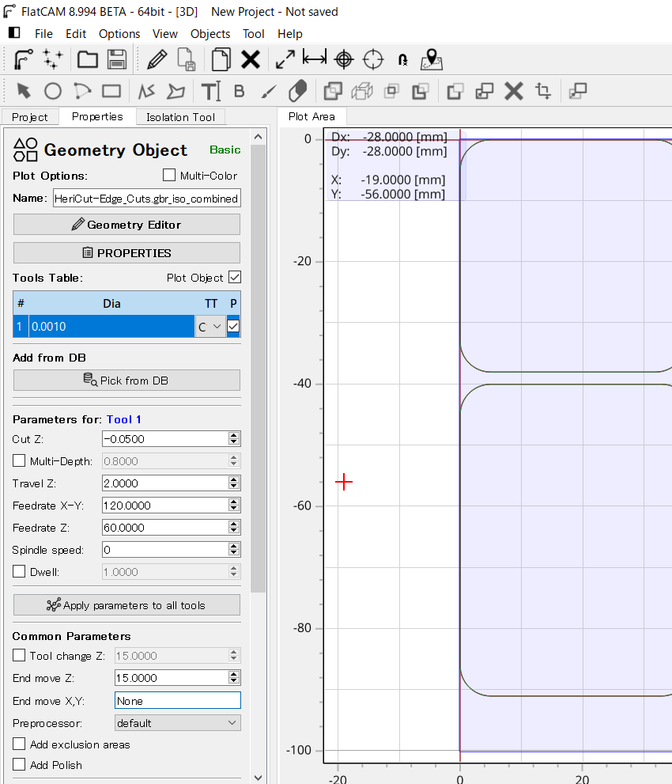Click the Move to Origin crosshair icon
The image size is (672, 784).
point(373,59)
